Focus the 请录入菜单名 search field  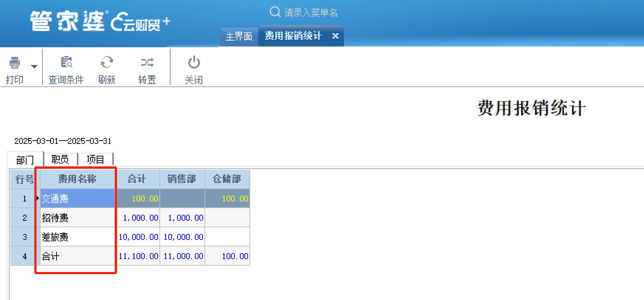(311, 13)
